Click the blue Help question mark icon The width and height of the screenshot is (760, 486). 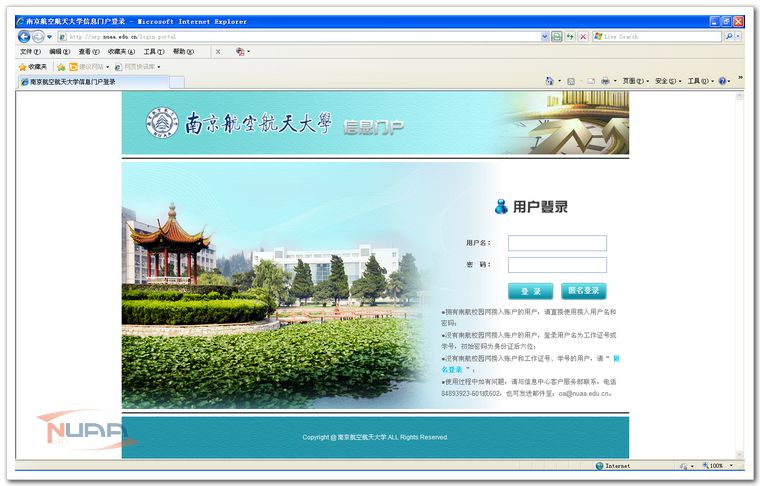point(722,81)
